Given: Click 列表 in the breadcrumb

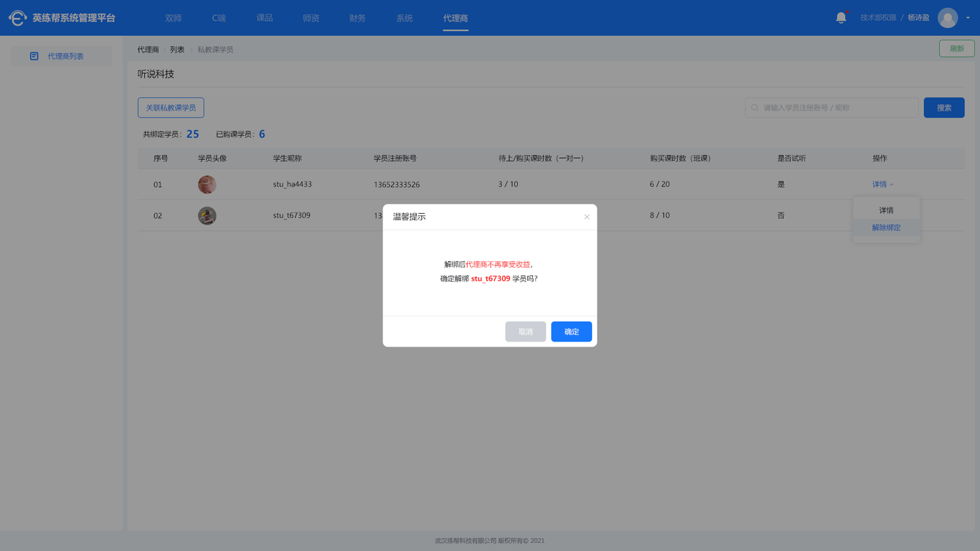Looking at the screenshot, I should (x=177, y=50).
